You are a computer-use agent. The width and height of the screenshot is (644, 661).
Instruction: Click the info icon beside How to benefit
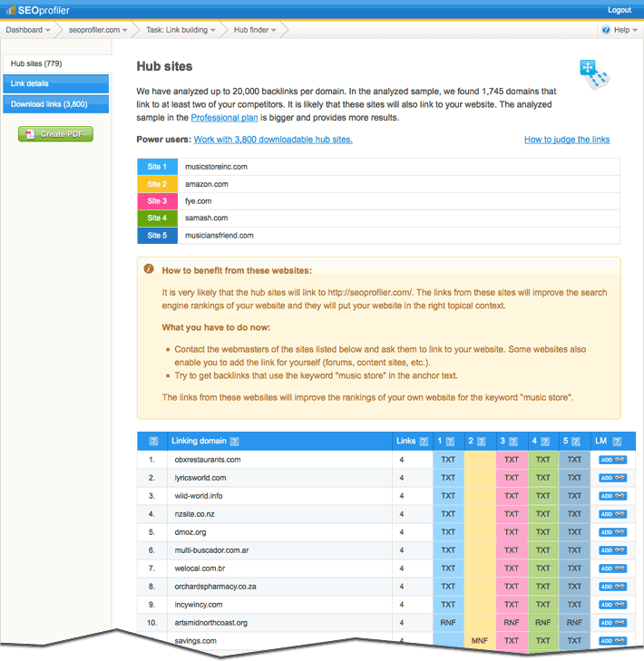(149, 269)
